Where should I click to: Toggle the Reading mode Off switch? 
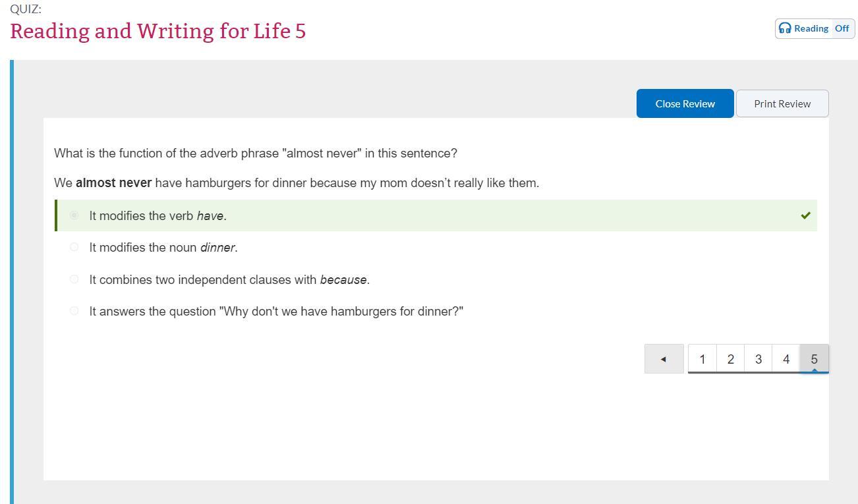[x=842, y=28]
